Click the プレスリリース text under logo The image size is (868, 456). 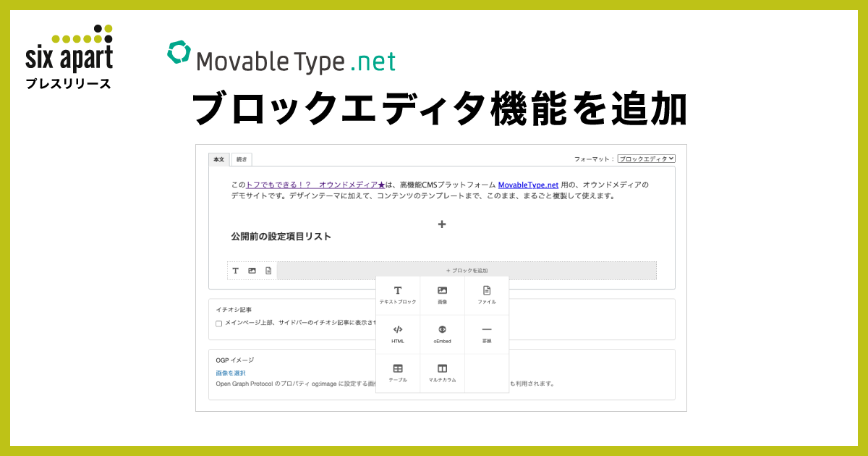(x=69, y=83)
